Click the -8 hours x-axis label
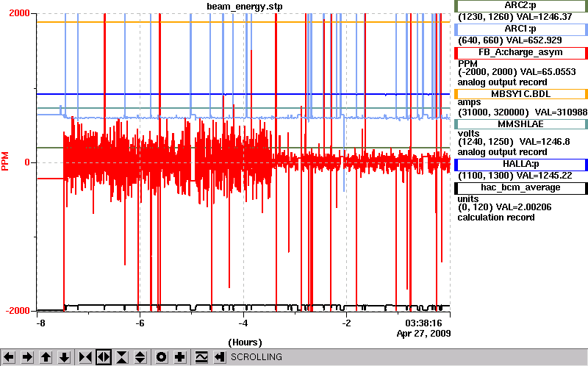The image size is (588, 366). tap(40, 323)
